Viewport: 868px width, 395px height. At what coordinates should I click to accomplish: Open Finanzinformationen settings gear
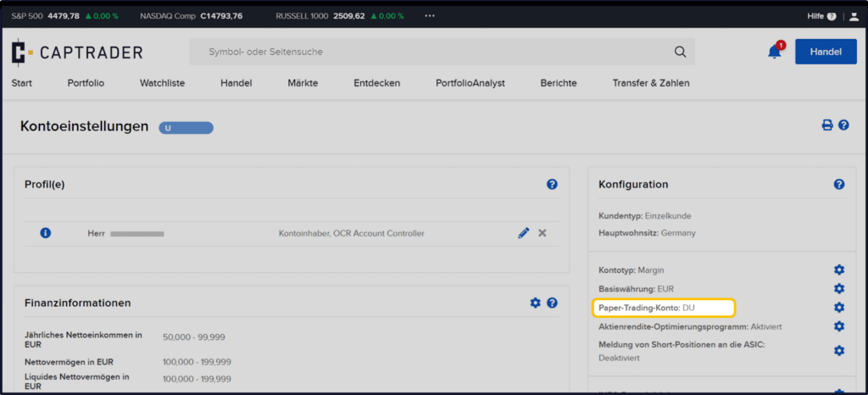[535, 303]
